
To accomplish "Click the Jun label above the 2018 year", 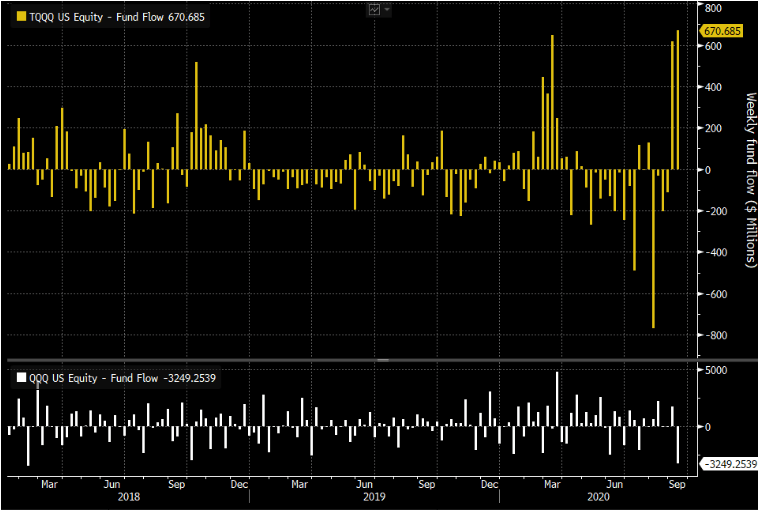I will coord(112,484).
